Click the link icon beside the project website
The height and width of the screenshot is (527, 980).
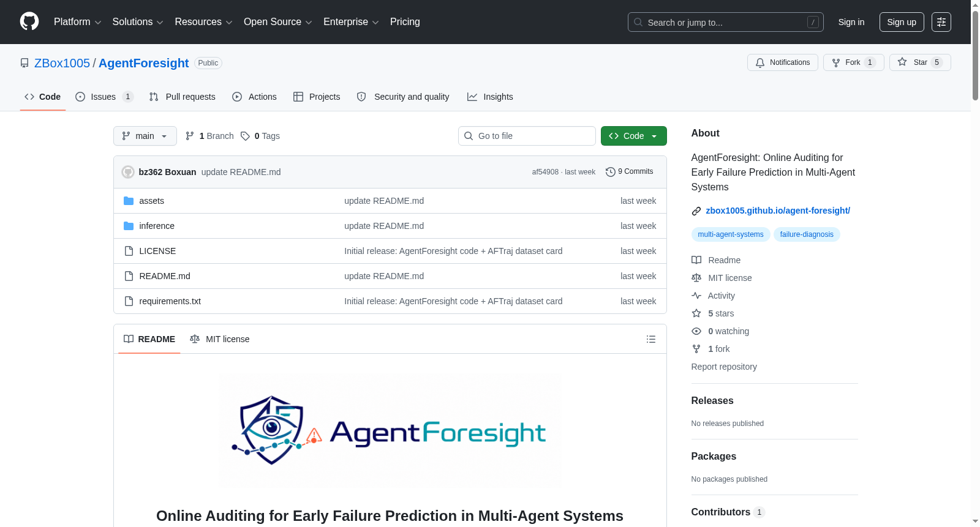coord(696,211)
